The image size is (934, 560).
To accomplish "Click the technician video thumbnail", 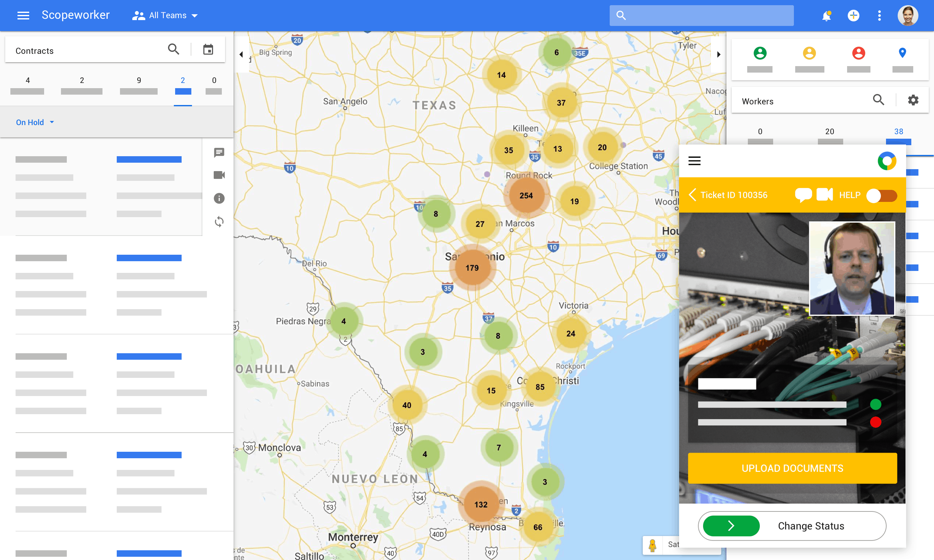I will pyautogui.click(x=852, y=268).
